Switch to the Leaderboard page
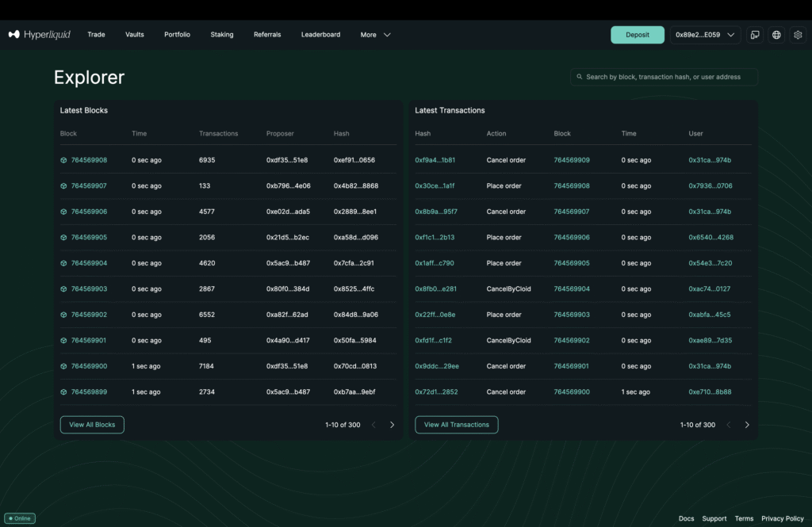The height and width of the screenshot is (527, 812). click(x=320, y=35)
